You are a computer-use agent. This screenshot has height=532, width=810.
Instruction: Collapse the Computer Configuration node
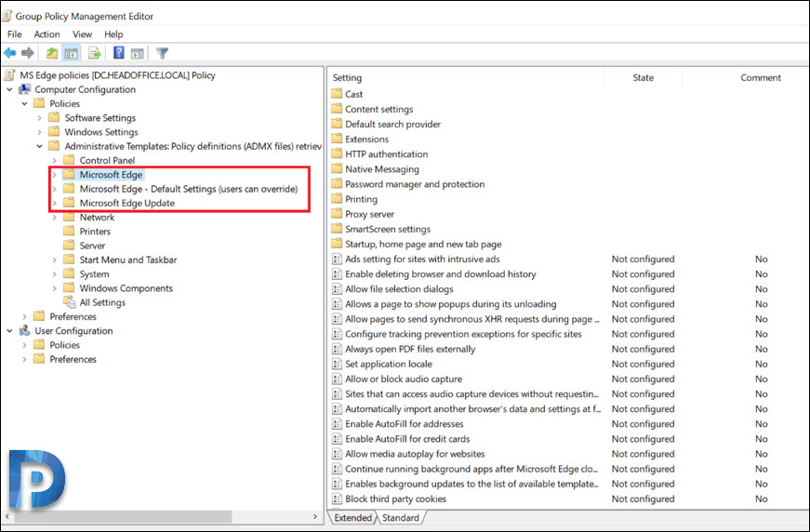[x=10, y=89]
